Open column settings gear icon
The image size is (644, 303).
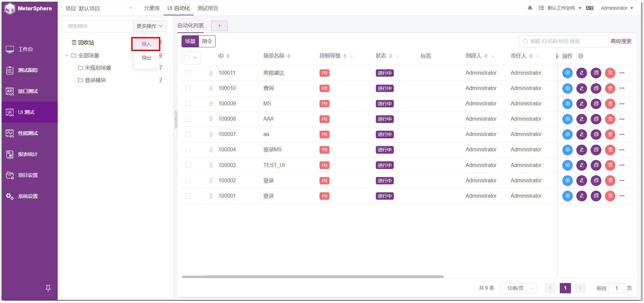581,56
